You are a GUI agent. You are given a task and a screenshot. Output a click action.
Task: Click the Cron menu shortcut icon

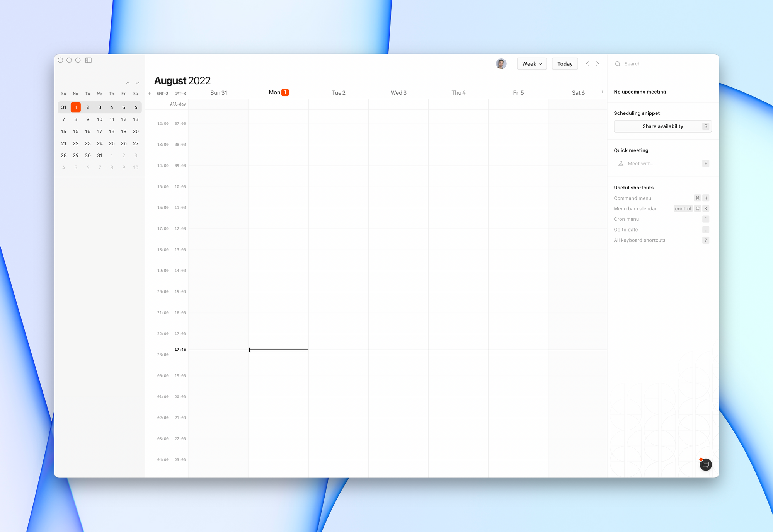pos(705,219)
